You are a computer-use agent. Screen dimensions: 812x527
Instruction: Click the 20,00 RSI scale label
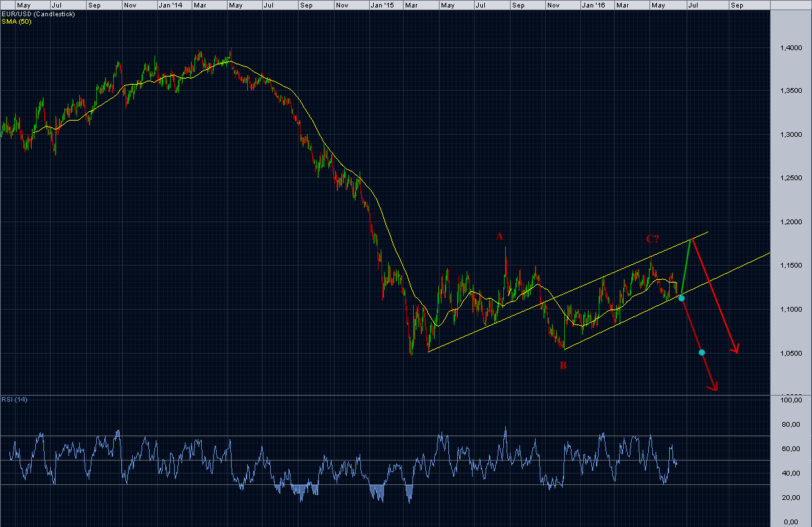coord(791,498)
